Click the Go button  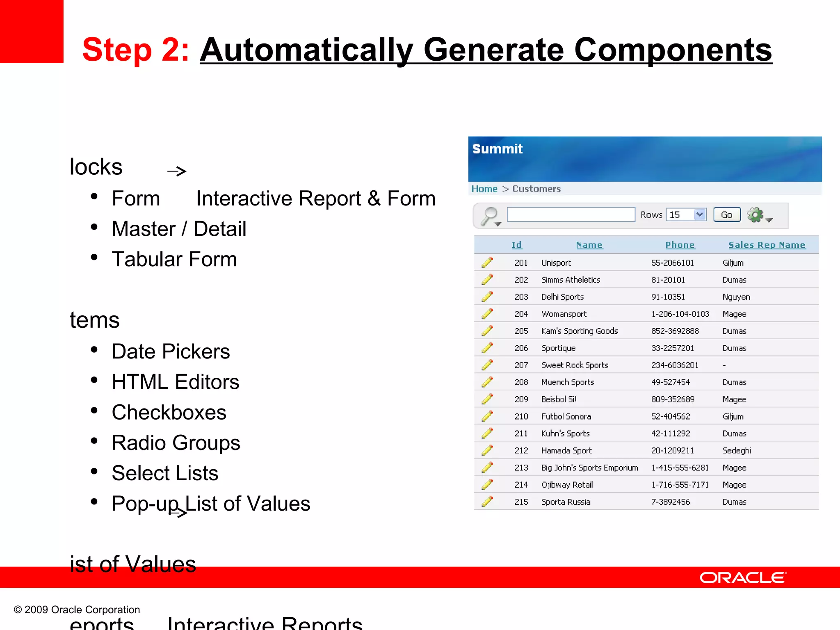(x=727, y=215)
